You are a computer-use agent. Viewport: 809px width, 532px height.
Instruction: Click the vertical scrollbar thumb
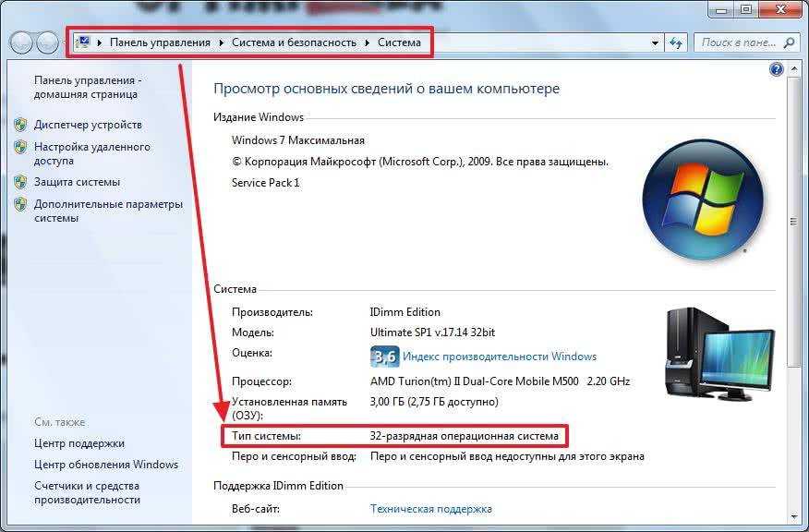[793, 222]
